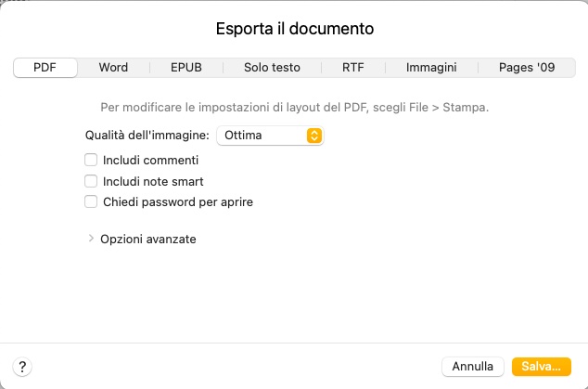Click the Opzioni avanzate disclosure chevron

[x=91, y=239]
